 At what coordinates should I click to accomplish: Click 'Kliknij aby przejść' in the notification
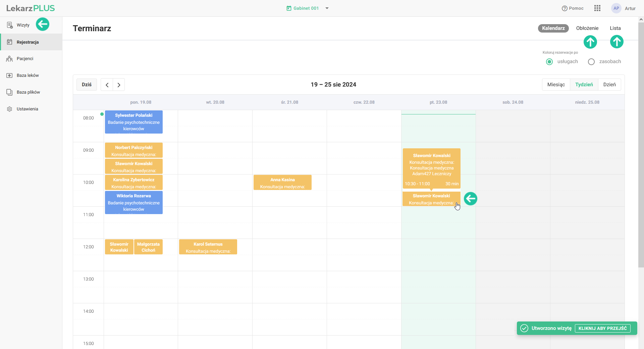(602, 328)
